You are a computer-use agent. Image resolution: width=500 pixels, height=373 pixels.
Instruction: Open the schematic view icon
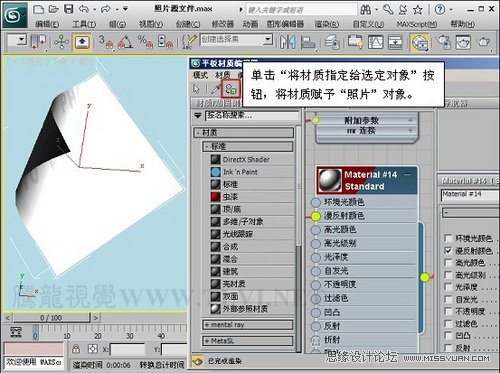395,42
